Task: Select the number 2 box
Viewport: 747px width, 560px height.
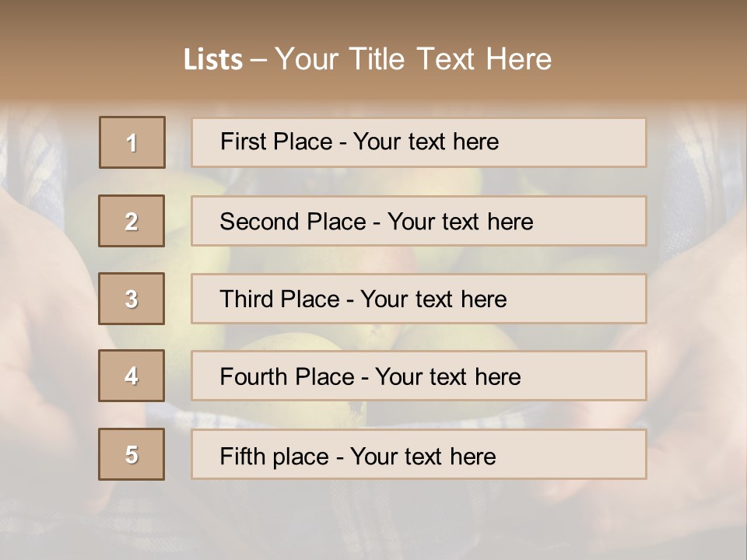Action: click(x=132, y=221)
